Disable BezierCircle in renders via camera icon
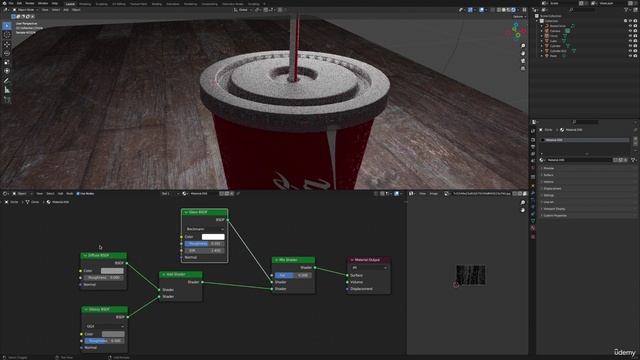This screenshot has width=640, height=360. coord(635,26)
